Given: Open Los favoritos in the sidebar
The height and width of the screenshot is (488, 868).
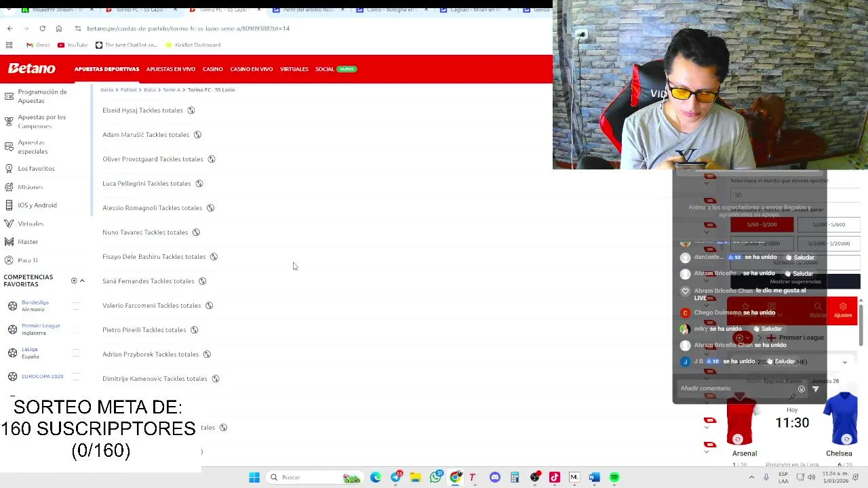Looking at the screenshot, I should click(36, 168).
